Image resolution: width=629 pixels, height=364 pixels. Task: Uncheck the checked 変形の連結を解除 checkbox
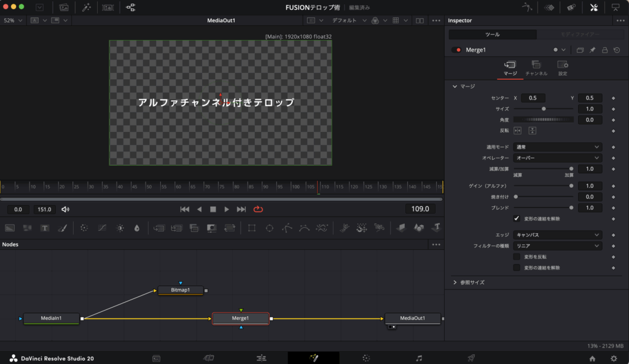[x=517, y=219]
